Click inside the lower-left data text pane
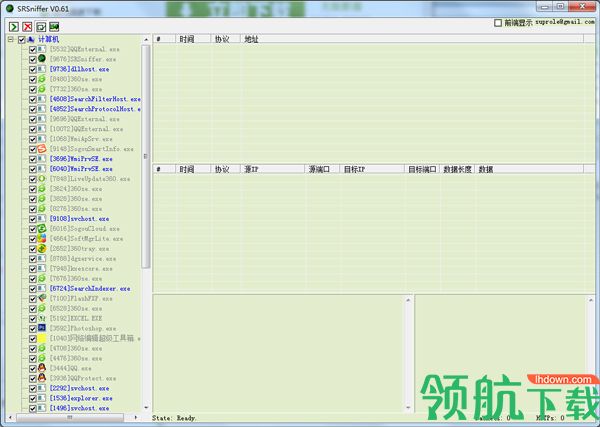The height and width of the screenshot is (427, 600). pyautogui.click(x=279, y=354)
